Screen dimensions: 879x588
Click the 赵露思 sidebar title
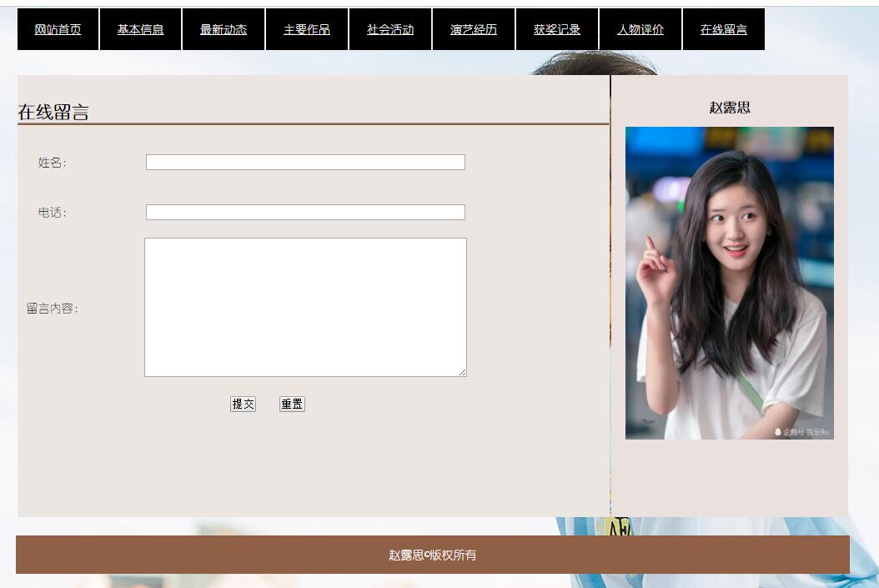730,107
